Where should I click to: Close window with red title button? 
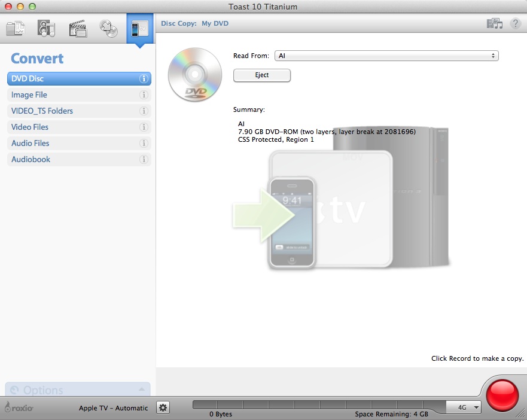[8, 7]
